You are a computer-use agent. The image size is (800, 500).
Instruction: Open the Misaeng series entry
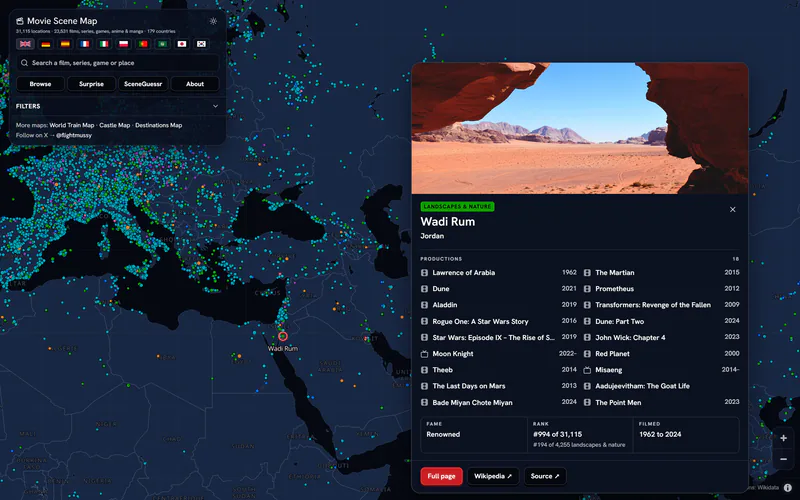(661, 370)
